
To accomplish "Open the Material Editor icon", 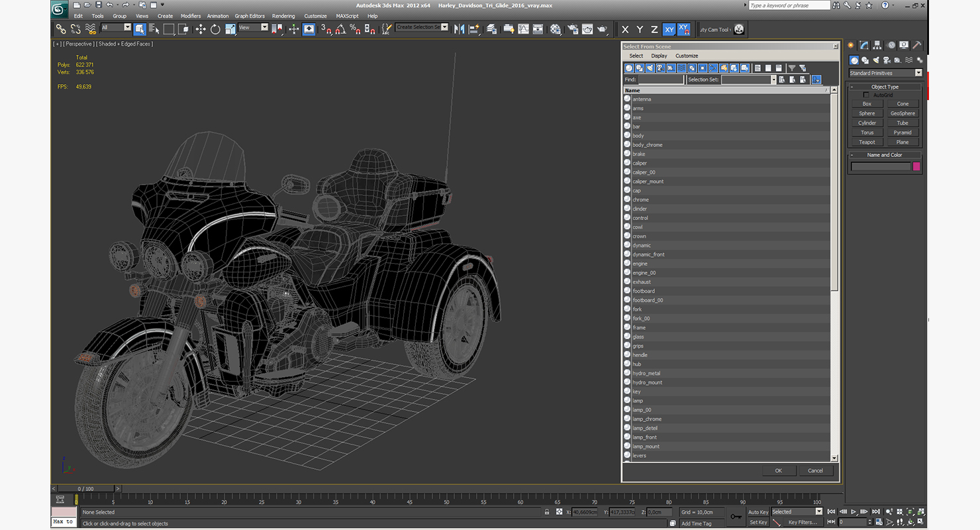I will [x=556, y=29].
